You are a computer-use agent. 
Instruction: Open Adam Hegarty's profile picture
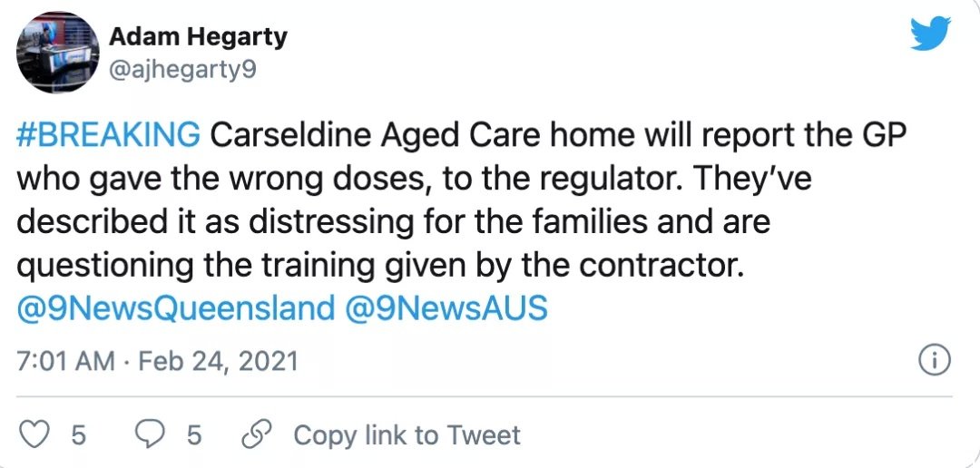pos(57,52)
